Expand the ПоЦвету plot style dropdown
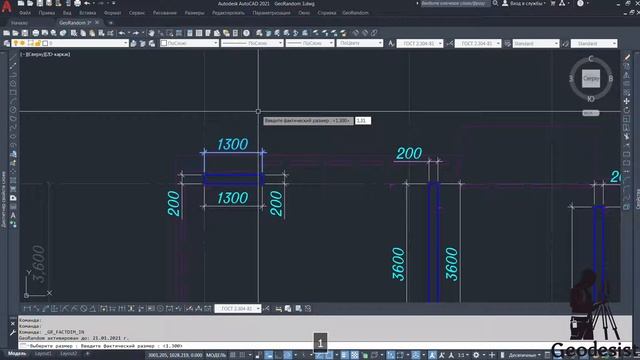The width and height of the screenshot is (640, 360). coord(380,43)
